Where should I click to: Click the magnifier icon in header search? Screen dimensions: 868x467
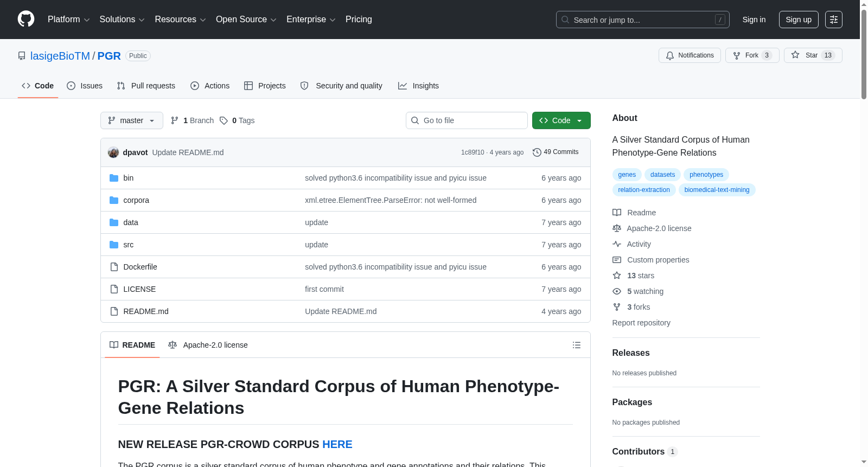click(565, 20)
